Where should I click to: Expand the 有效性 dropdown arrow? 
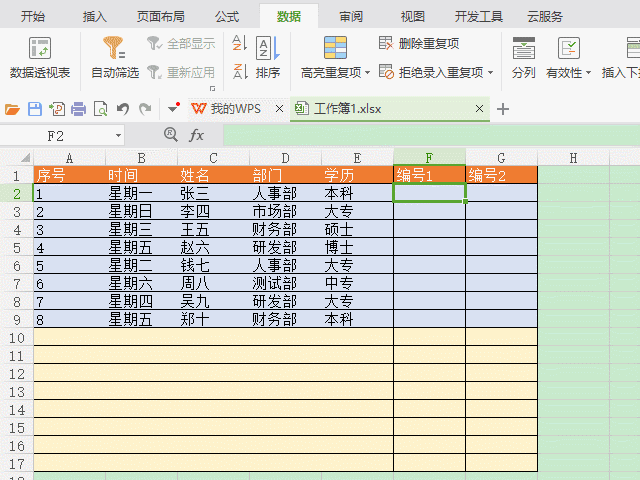[588, 73]
